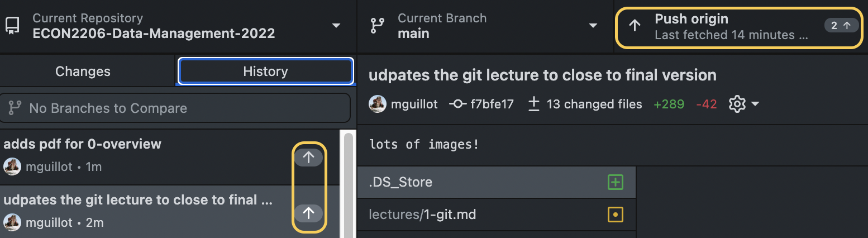
Task: Expand the Current Repository dropdown
Action: tap(336, 26)
